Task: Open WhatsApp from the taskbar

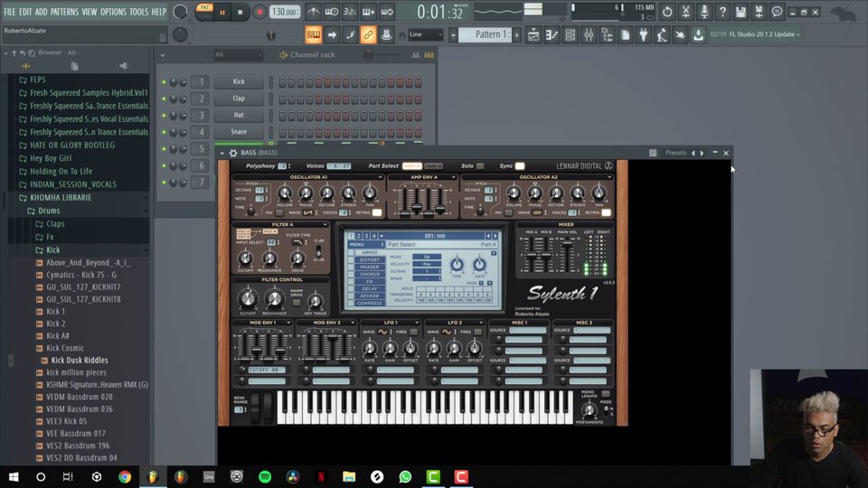Action: 405,476
